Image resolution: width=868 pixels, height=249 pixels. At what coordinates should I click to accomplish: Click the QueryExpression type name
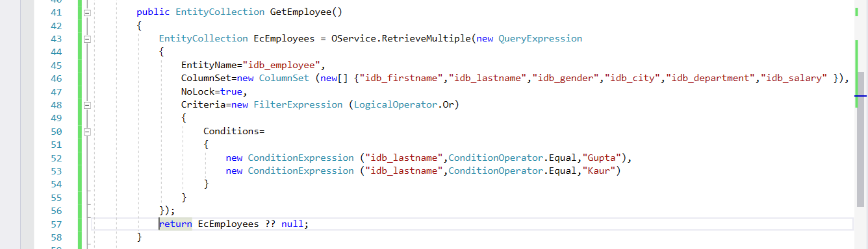pos(540,39)
